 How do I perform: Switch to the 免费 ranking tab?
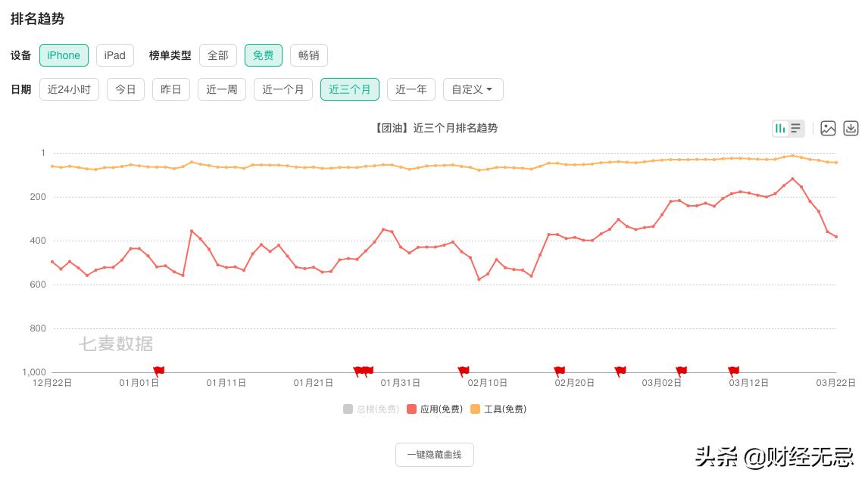pos(263,55)
